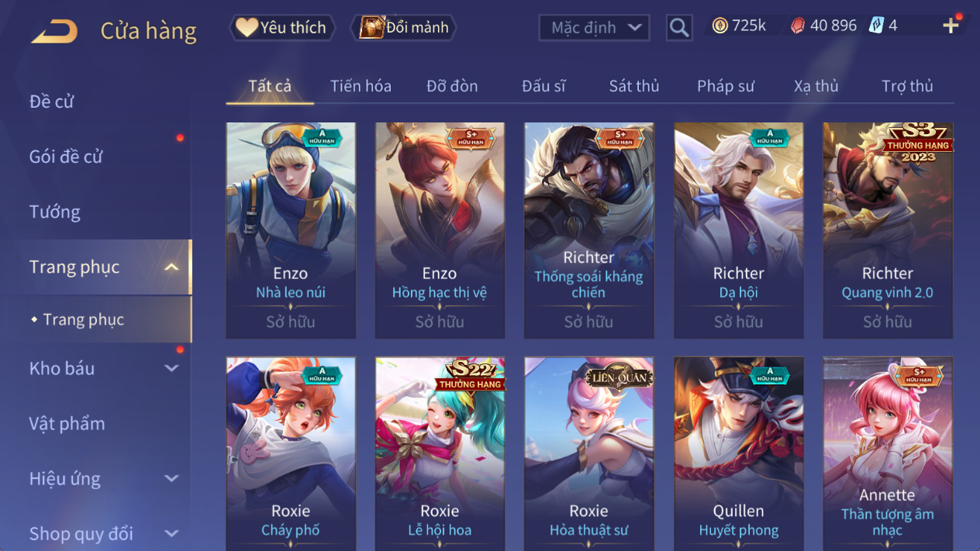Click the red ruby currency icon
This screenshot has width=980, height=551.
point(798,26)
